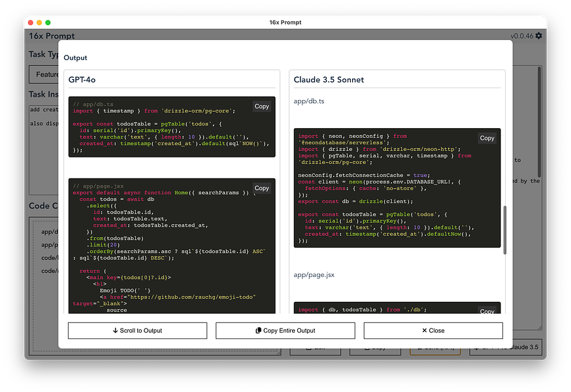
Task: Close the Output dialog
Action: point(433,331)
